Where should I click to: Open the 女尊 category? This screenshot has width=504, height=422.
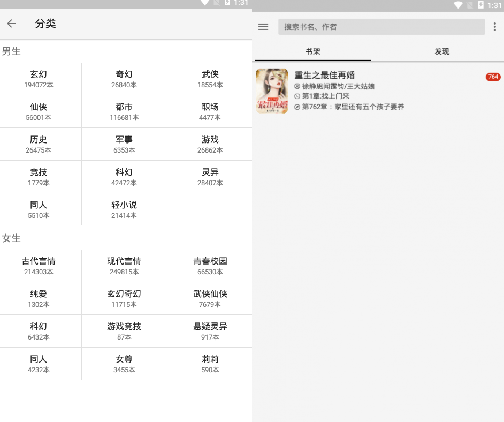click(x=124, y=364)
